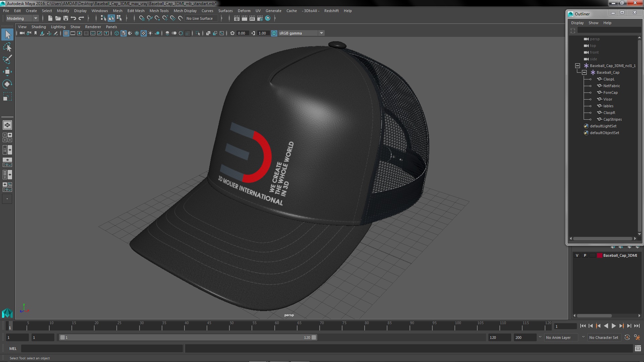This screenshot has width=644, height=362.
Task: Select by object type mode icon
Action: [x=111, y=18]
